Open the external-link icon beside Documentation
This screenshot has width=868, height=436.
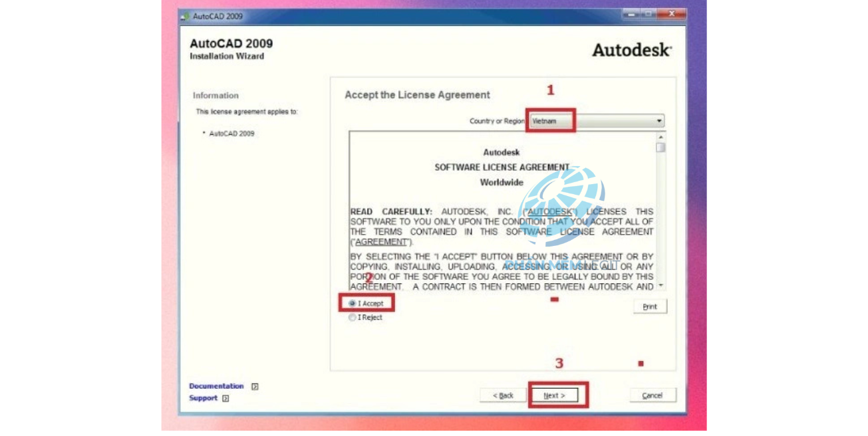(x=255, y=386)
